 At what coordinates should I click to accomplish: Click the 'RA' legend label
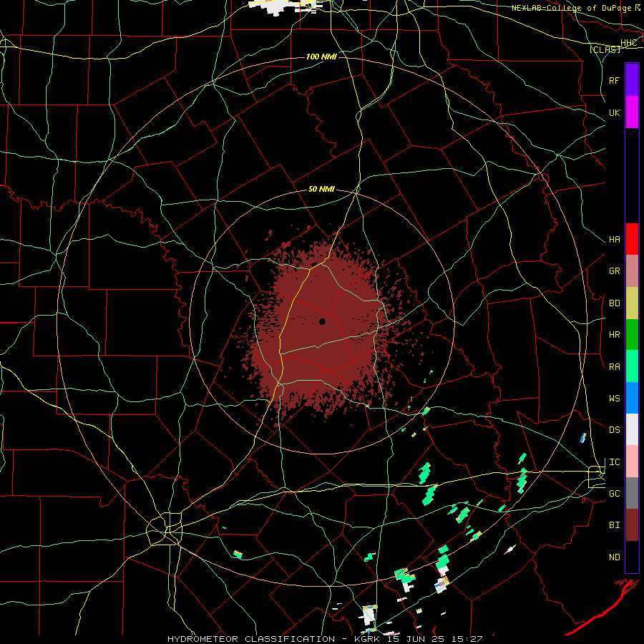point(615,367)
